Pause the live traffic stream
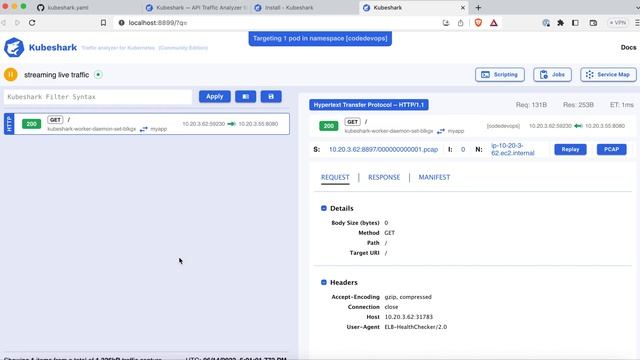 tap(11, 75)
